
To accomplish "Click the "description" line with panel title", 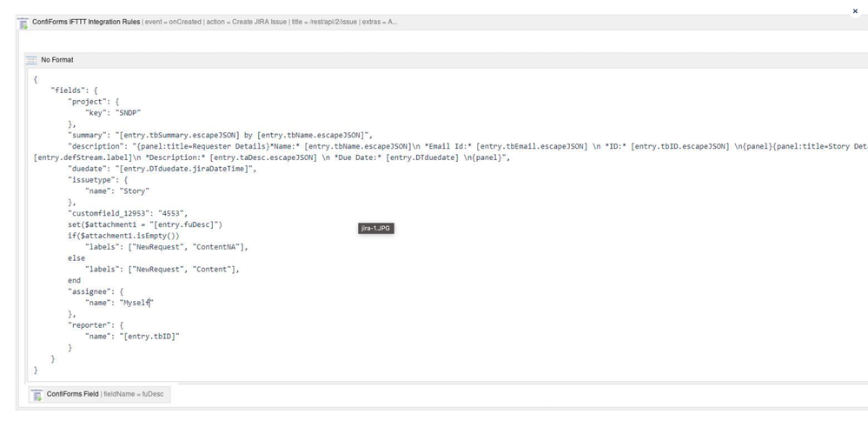I will [467, 146].
